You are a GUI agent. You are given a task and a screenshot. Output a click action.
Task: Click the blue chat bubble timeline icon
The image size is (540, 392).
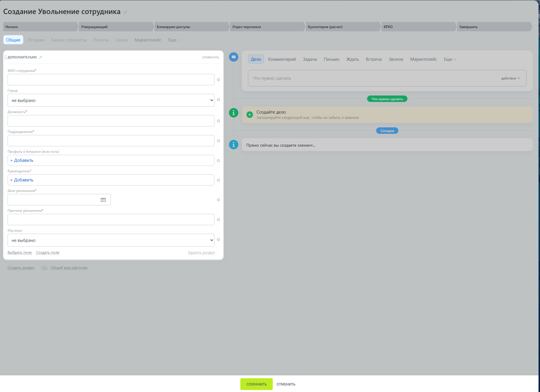click(x=234, y=57)
